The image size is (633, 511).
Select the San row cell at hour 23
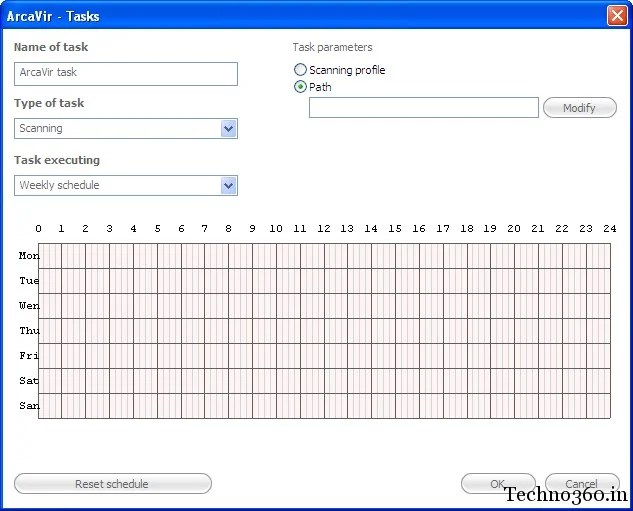click(598, 406)
